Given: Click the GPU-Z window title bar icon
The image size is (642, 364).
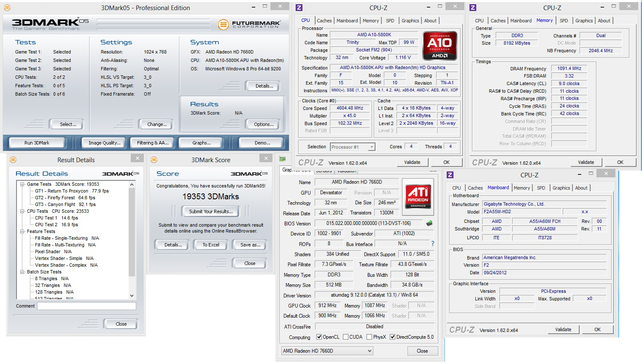Looking at the screenshot, I should [x=282, y=159].
